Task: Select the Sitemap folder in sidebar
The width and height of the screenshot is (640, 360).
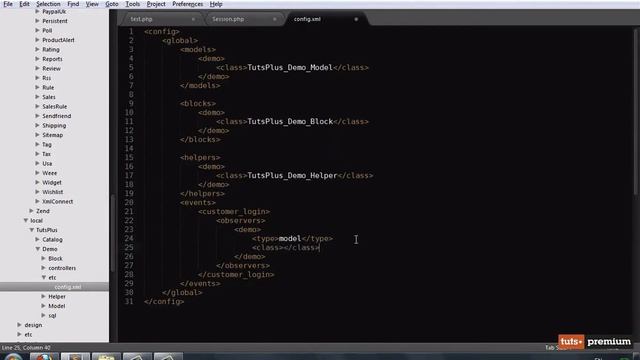Action: click(53, 135)
